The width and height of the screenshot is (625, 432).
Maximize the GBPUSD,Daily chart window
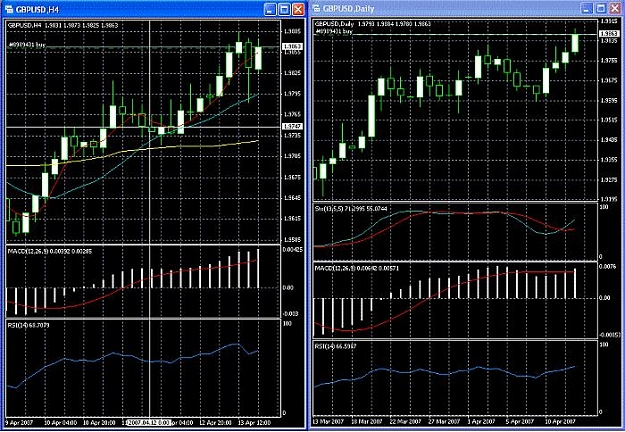tap(601, 8)
